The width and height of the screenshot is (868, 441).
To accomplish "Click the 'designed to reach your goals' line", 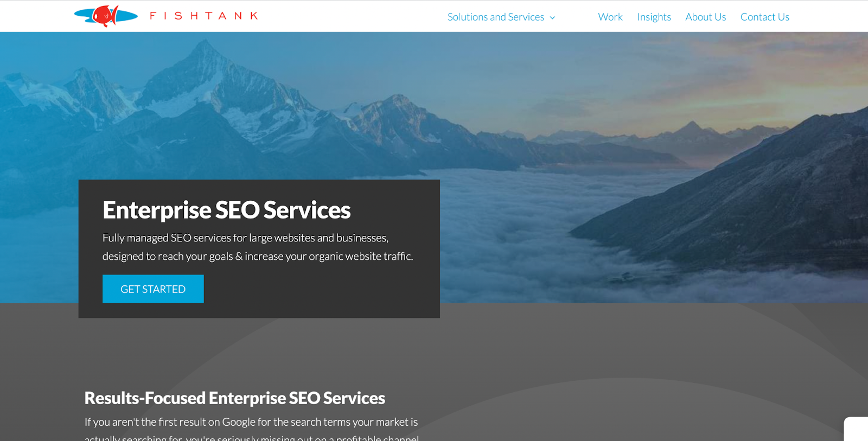I will [258, 256].
